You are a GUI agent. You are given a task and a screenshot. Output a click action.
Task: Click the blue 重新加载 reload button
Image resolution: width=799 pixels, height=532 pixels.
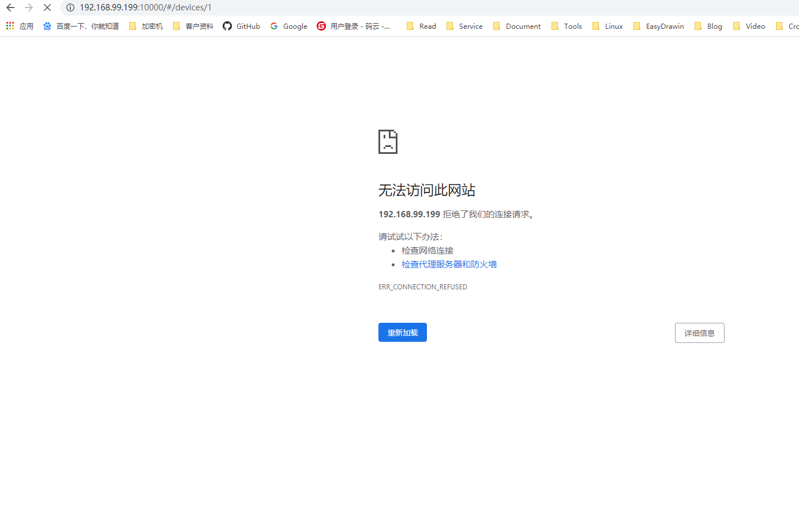click(403, 333)
